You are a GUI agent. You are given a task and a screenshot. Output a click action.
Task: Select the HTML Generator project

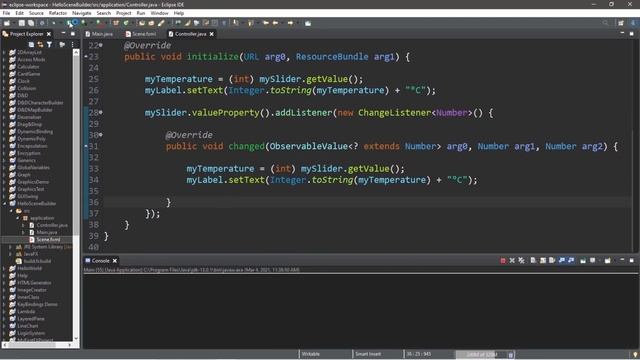click(34, 282)
